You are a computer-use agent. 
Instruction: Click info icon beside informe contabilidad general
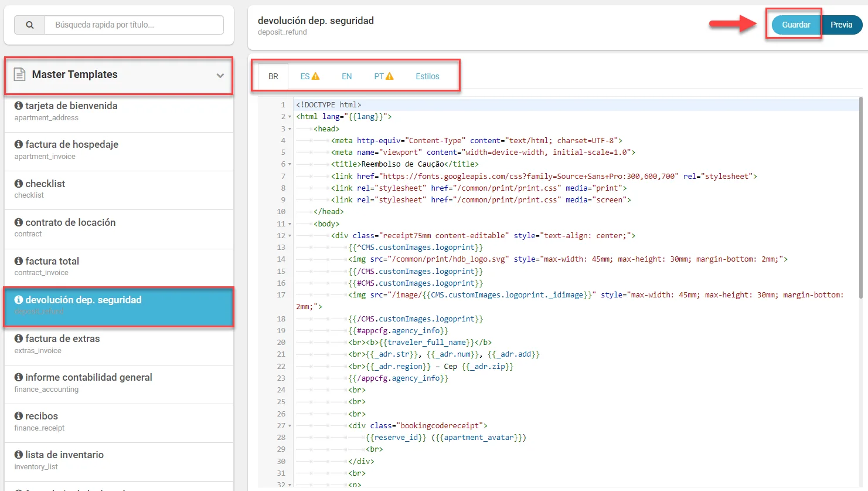point(19,377)
